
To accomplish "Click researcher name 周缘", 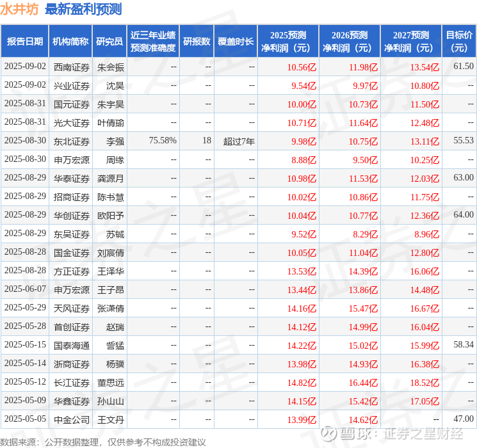I will (x=115, y=160).
